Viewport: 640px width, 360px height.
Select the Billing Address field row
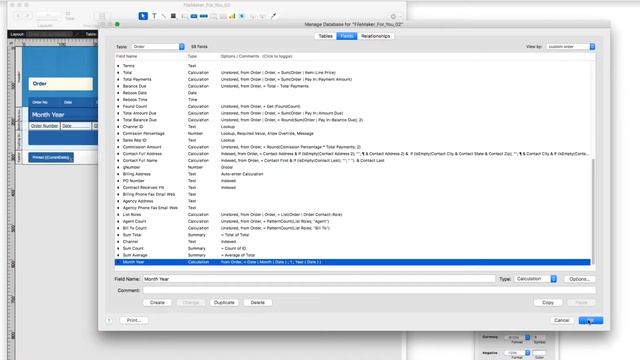click(353, 174)
